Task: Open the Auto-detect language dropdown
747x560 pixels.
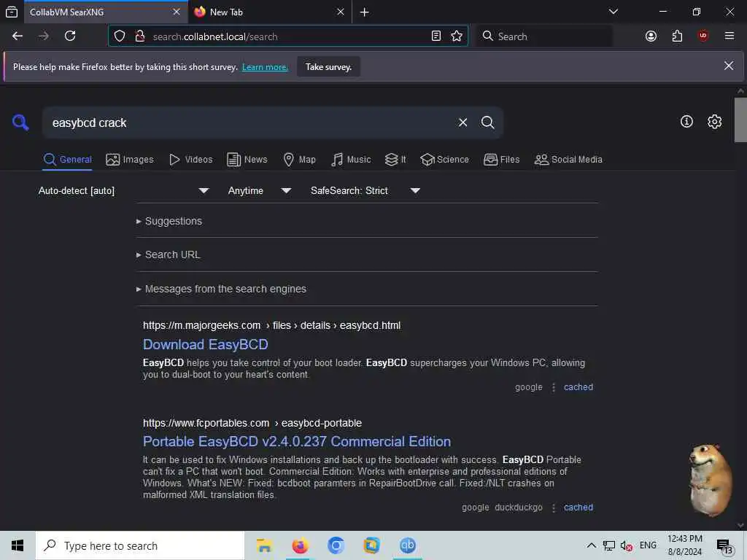Action: click(124, 190)
